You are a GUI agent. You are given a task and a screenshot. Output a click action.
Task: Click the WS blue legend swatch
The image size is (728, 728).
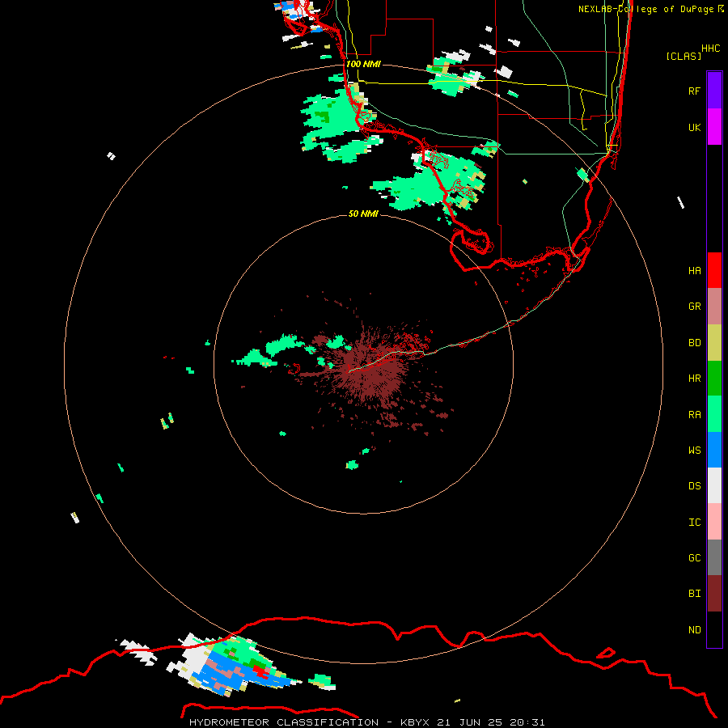(x=714, y=450)
